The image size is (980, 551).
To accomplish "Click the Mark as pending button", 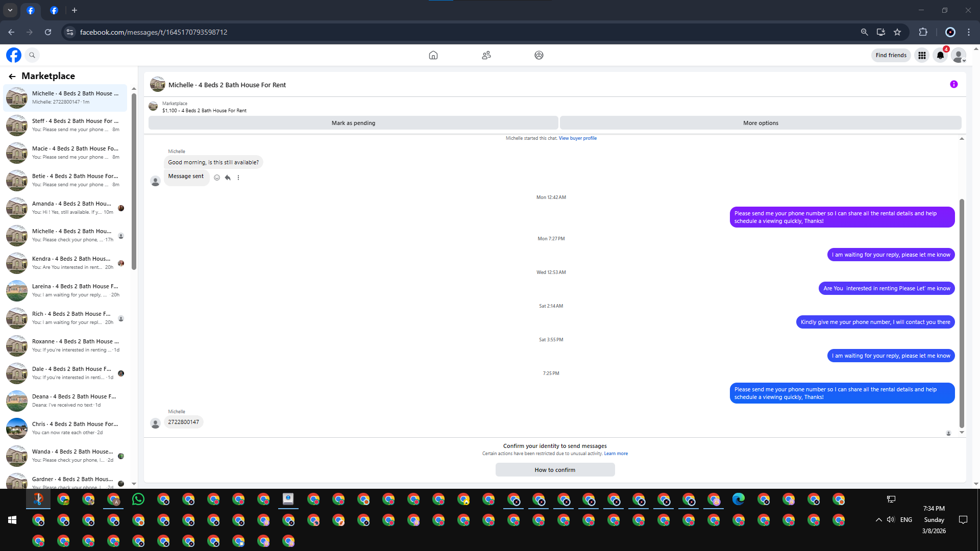I will point(353,123).
